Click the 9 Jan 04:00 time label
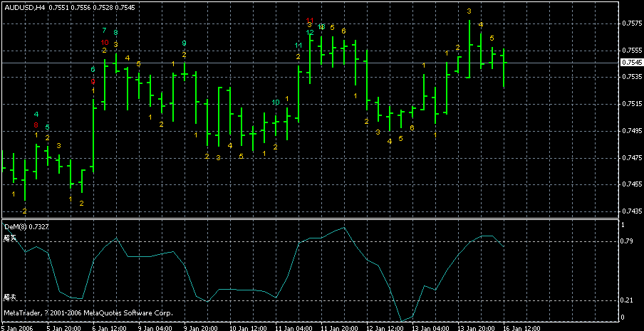Screen dimensions: 644x331 155,327
